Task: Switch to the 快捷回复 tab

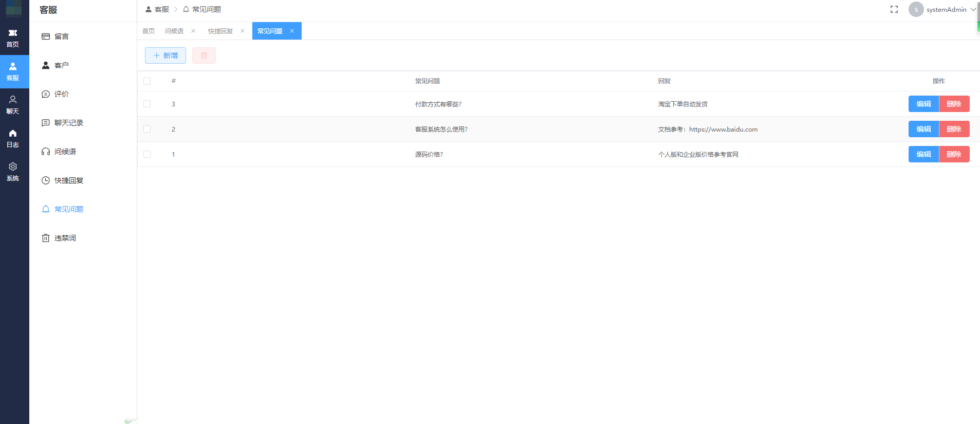Action: tap(220, 31)
